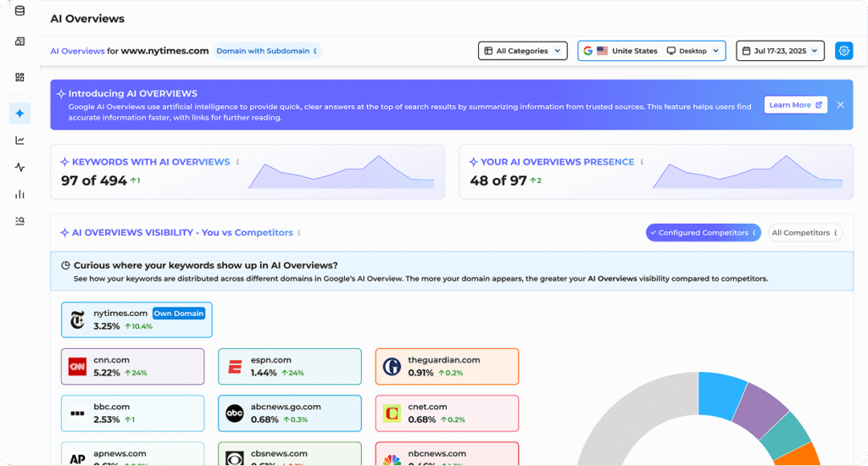Screen dimensions: 868x466
Task: Click the CNN logo on cnn.com card
Action: coord(78,367)
